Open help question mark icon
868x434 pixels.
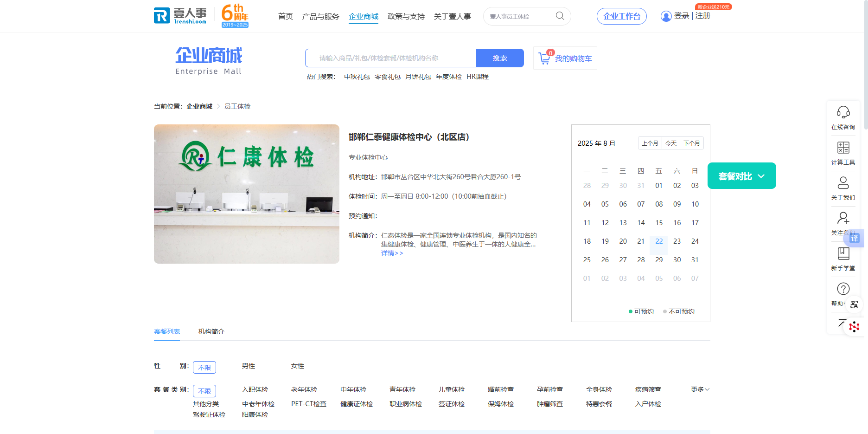point(843,289)
